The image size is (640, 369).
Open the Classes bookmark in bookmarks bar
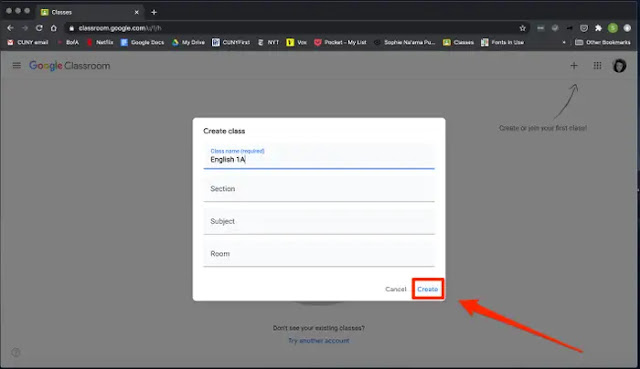click(x=458, y=42)
